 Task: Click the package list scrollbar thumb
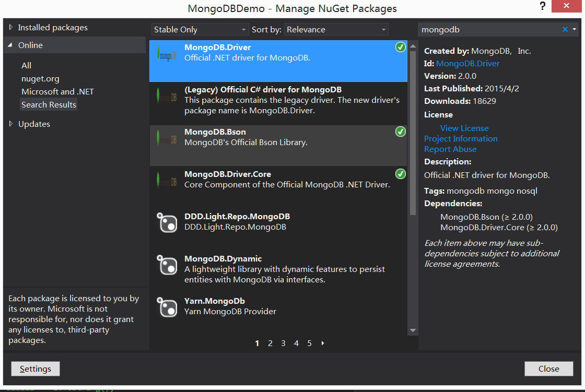pyautogui.click(x=413, y=133)
